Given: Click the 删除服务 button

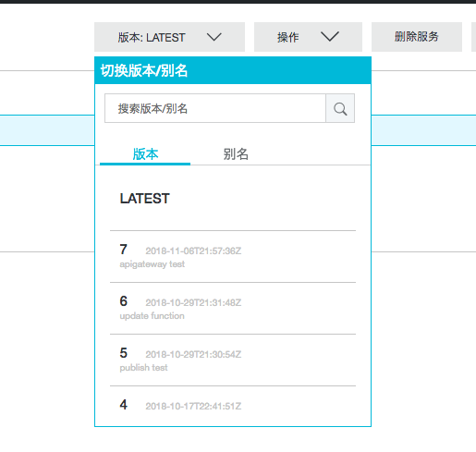Looking at the screenshot, I should tap(417, 37).
